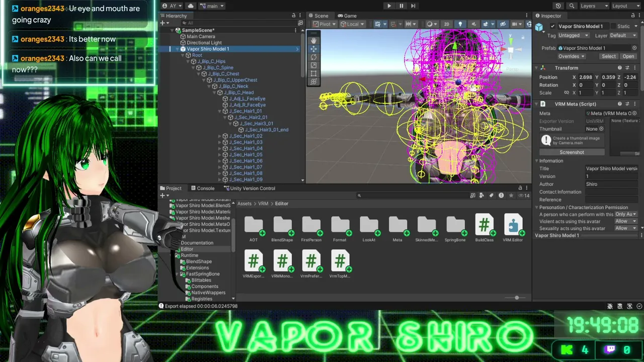
Task: Toggle the Vapor Shiro Model 1 active checkbox
Action: 553,26
